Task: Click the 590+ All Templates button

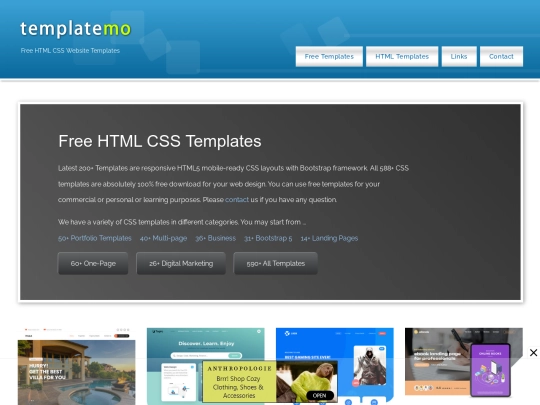Action: point(276,263)
